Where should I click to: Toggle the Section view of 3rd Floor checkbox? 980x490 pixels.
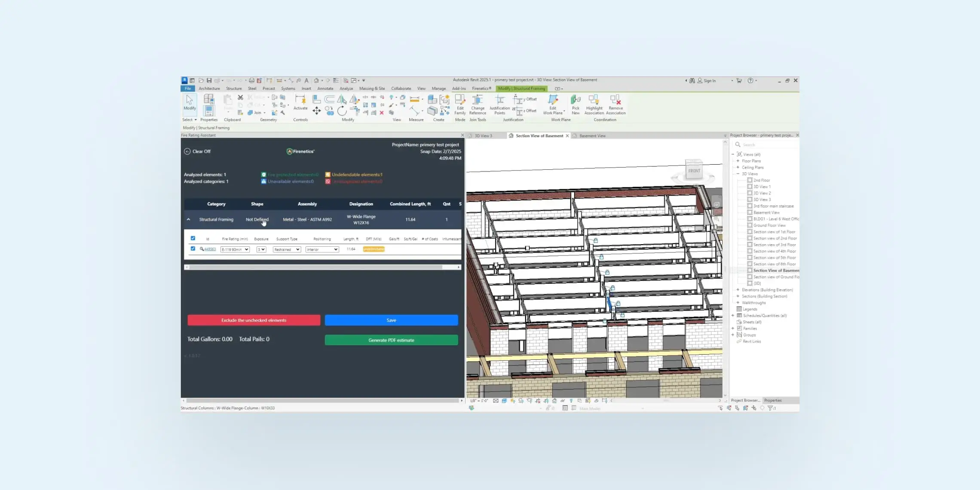coord(750,245)
